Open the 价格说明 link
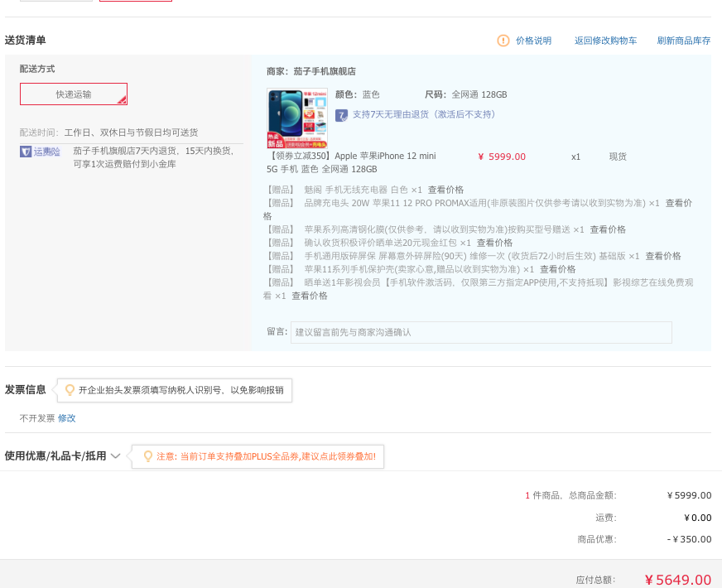Screen dimensions: 722x588 [533, 41]
